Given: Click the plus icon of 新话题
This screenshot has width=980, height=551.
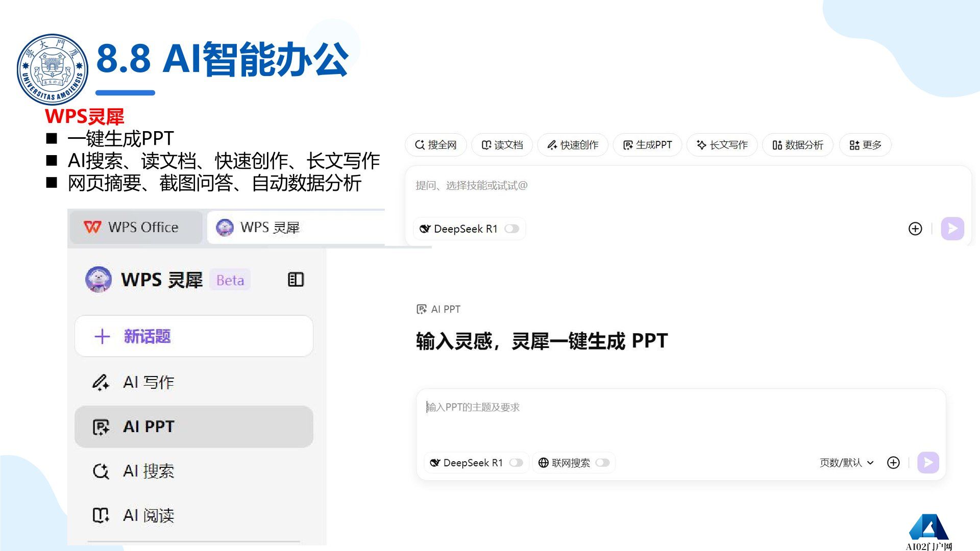Looking at the screenshot, I should (x=102, y=336).
